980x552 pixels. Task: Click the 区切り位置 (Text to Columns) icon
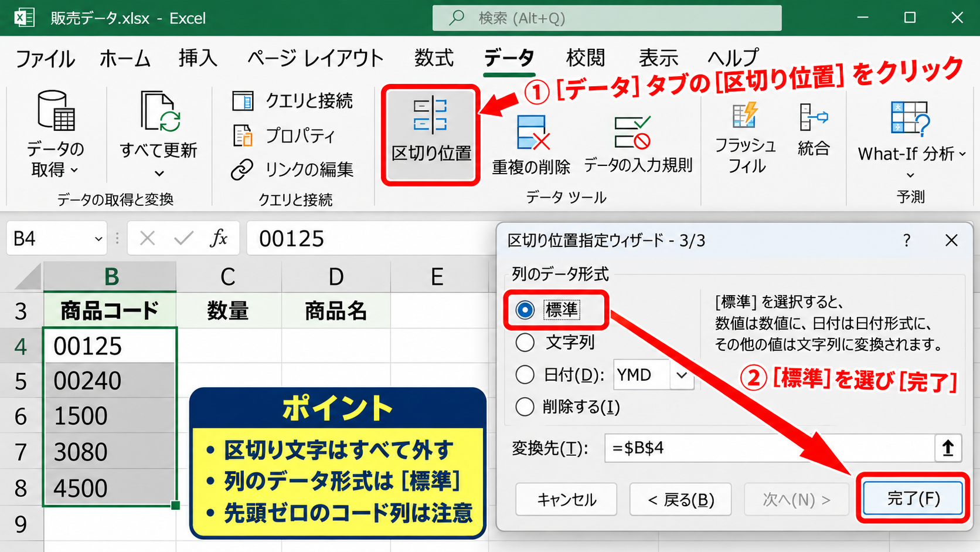click(x=430, y=115)
